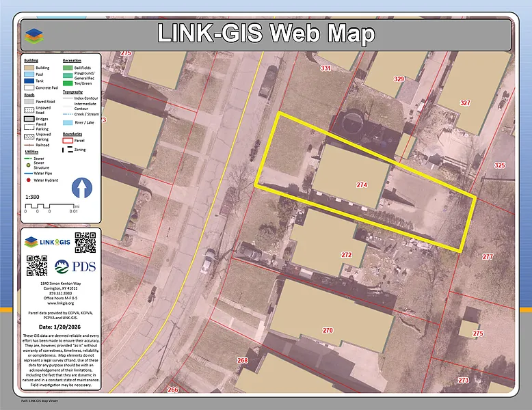
Task: Click parcel label 266
Action: click(x=173, y=389)
